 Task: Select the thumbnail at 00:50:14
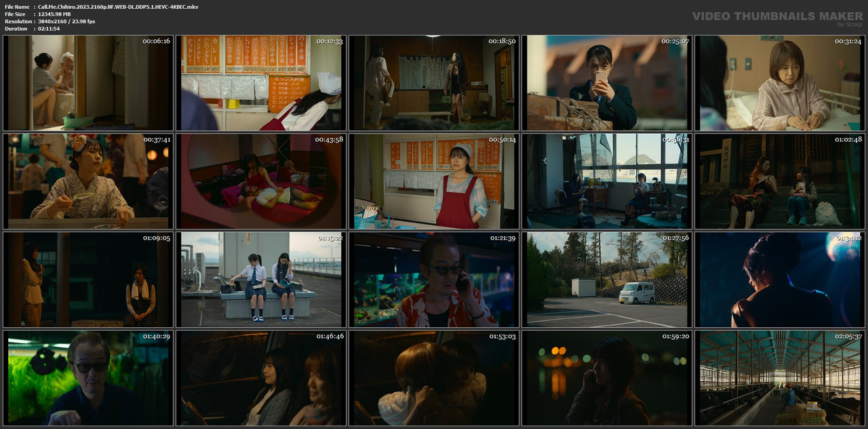[x=434, y=181]
